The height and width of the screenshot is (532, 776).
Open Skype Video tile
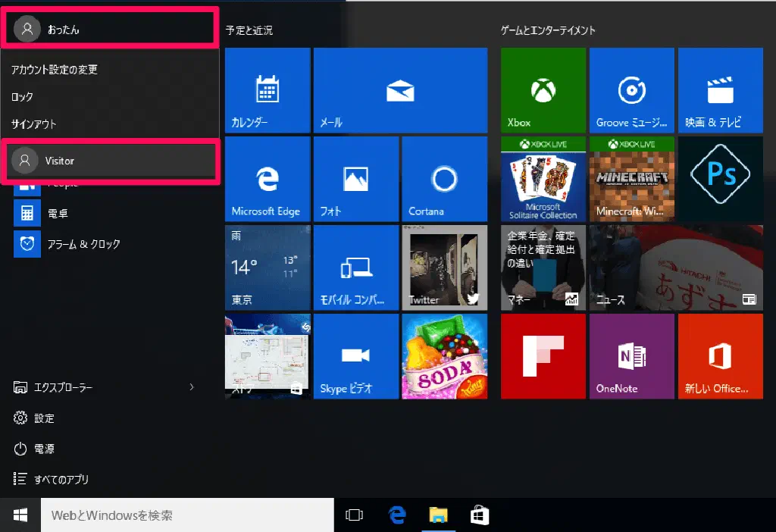pos(355,356)
